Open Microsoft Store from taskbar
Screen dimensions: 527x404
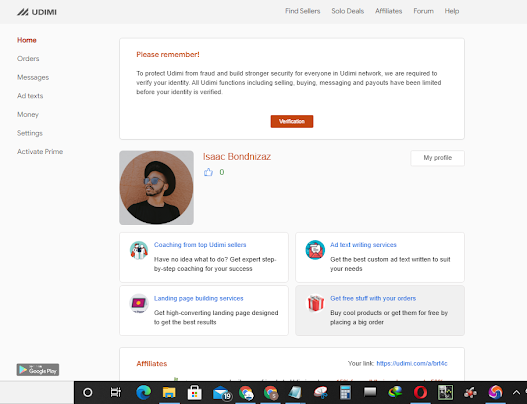195,392
